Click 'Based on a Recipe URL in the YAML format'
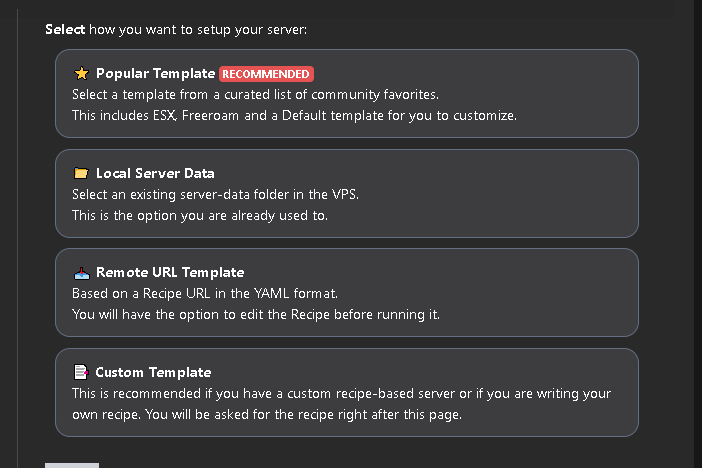Screen dimensions: 702x468 click(x=205, y=294)
